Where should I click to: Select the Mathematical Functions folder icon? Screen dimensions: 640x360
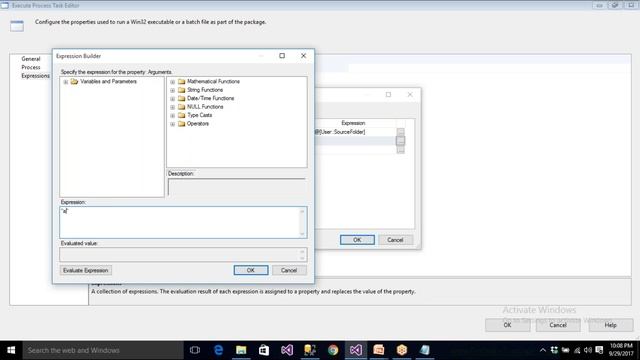pos(182,82)
